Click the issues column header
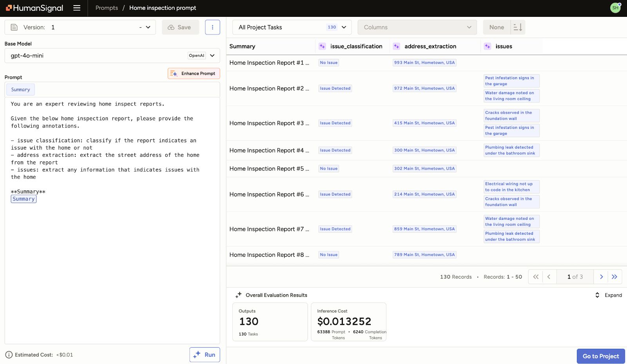This screenshot has height=364, width=627. [x=504, y=46]
